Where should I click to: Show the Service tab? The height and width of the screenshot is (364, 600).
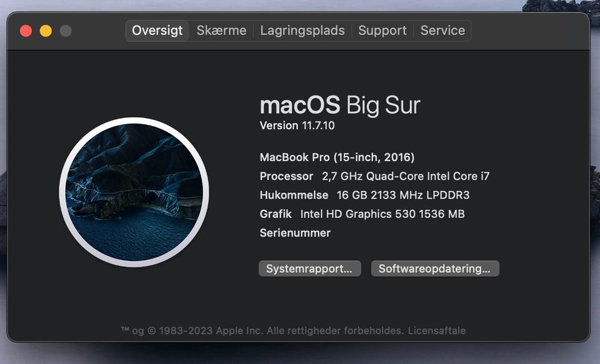[x=442, y=31]
